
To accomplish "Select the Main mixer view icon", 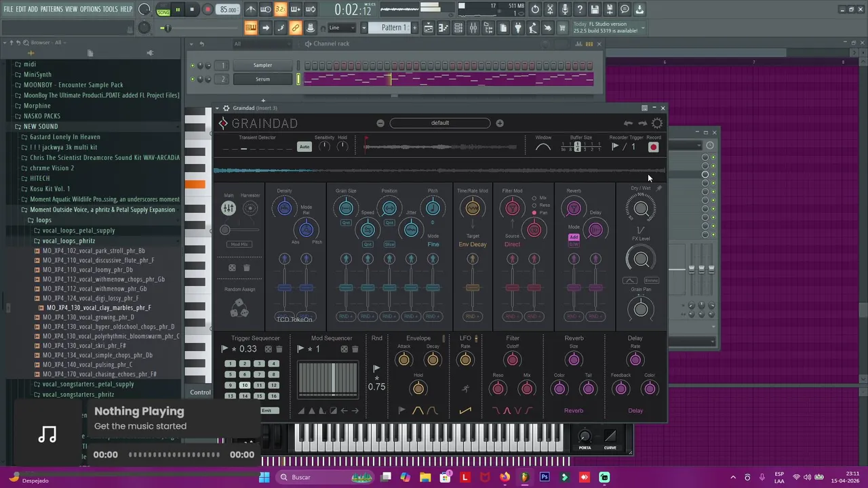I will (x=228, y=208).
